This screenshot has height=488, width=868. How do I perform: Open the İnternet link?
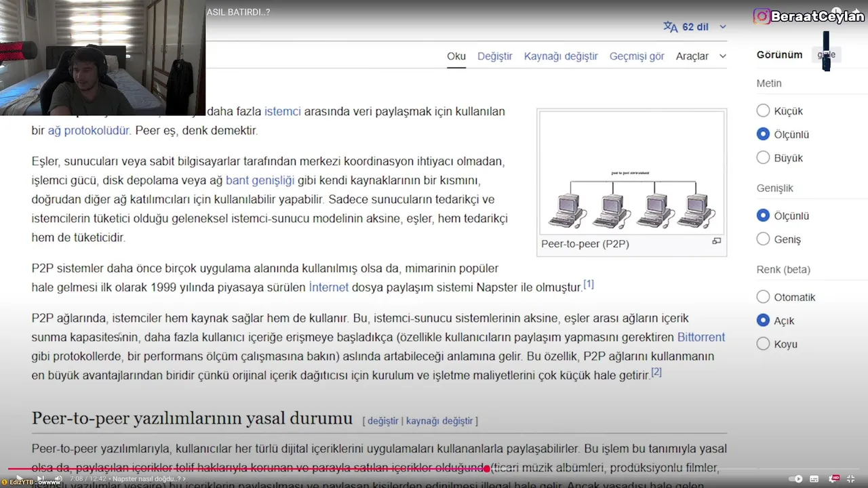tap(328, 287)
